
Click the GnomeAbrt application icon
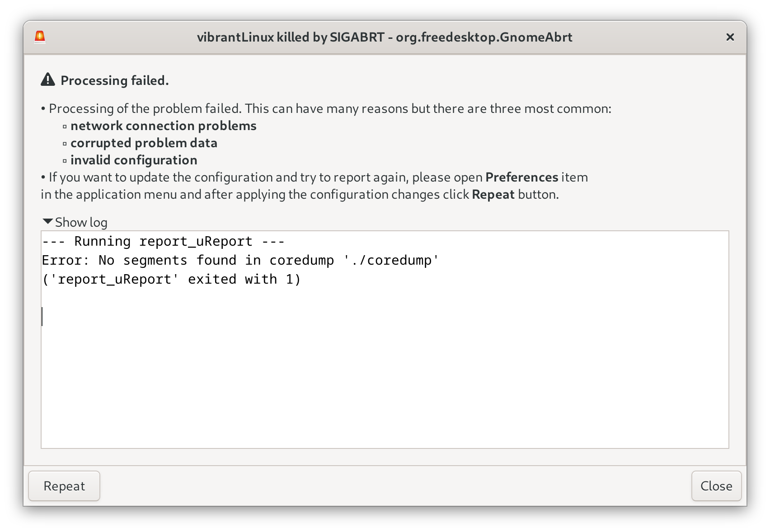click(x=40, y=37)
